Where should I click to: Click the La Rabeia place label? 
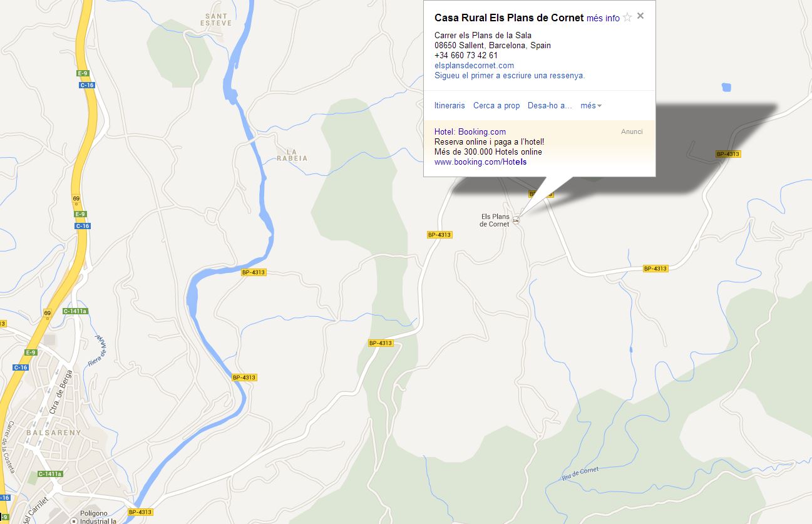click(x=292, y=155)
